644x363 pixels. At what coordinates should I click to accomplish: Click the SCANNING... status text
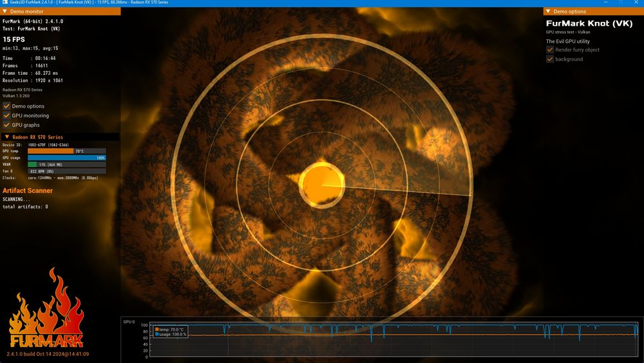pyautogui.click(x=16, y=199)
